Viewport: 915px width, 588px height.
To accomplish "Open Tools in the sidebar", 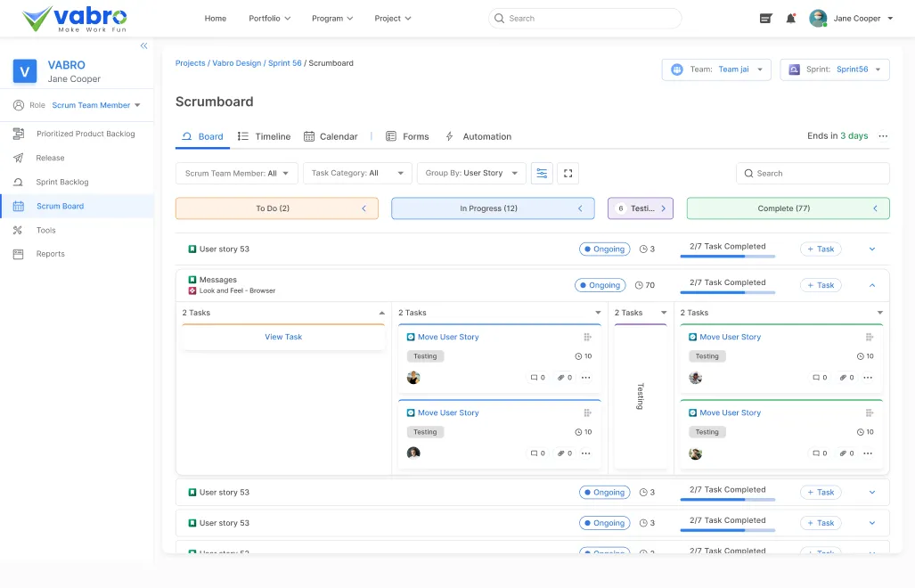I will [x=45, y=230].
